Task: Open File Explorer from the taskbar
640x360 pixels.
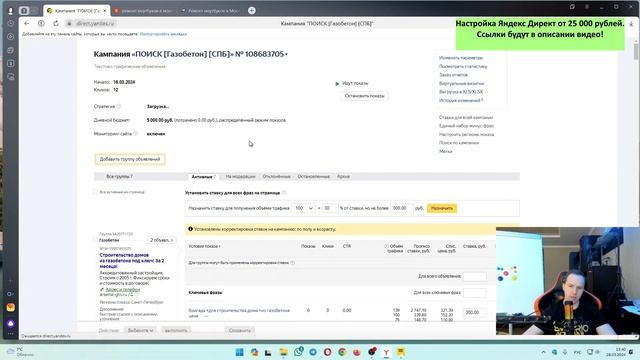Action: pos(283,352)
